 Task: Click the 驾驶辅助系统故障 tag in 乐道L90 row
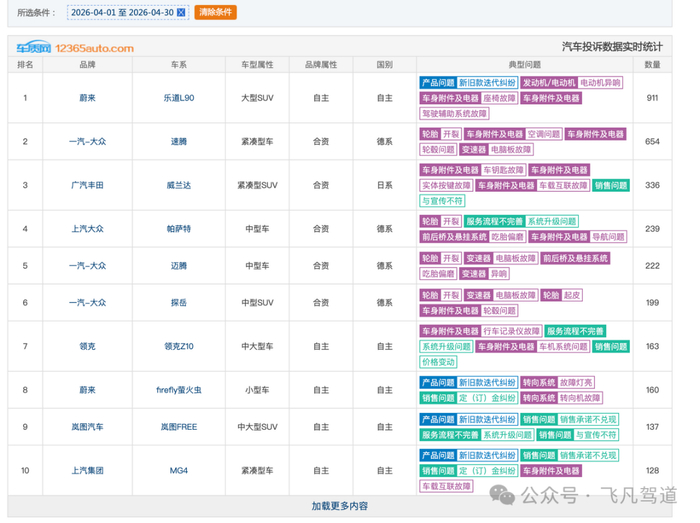(x=454, y=114)
